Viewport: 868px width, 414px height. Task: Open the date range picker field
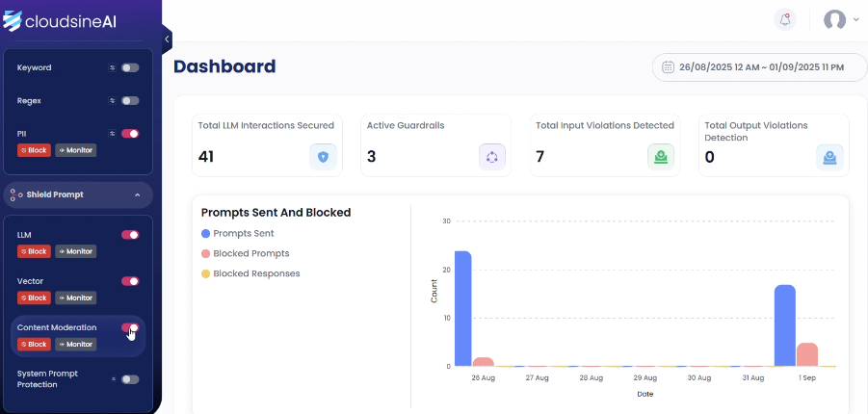click(x=751, y=67)
